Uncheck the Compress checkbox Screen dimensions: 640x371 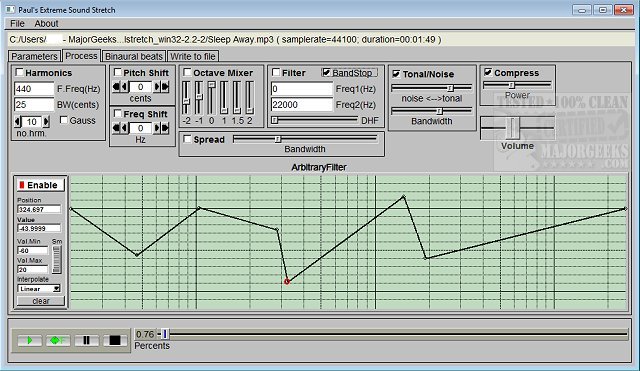[488, 72]
